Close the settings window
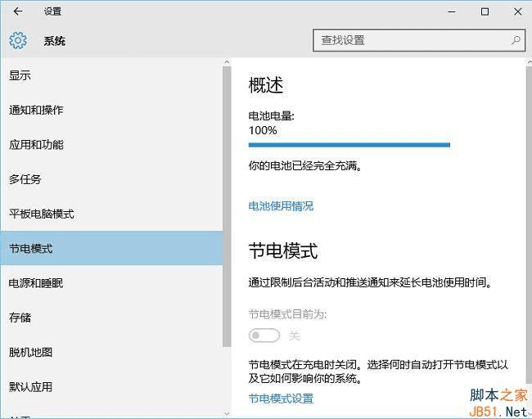 click(518, 12)
